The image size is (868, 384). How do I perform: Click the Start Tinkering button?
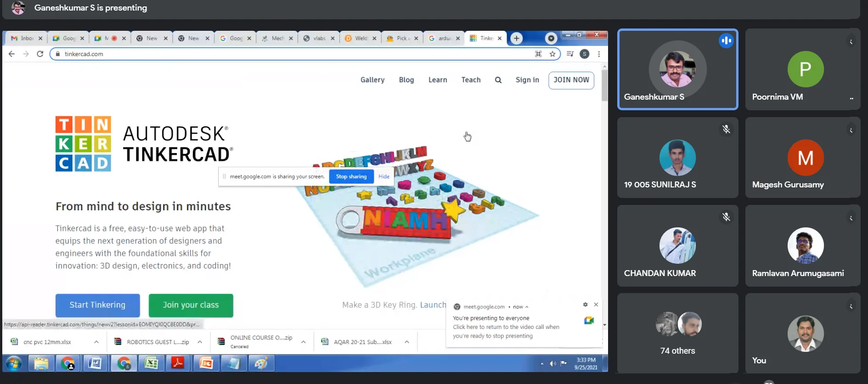[x=97, y=305]
